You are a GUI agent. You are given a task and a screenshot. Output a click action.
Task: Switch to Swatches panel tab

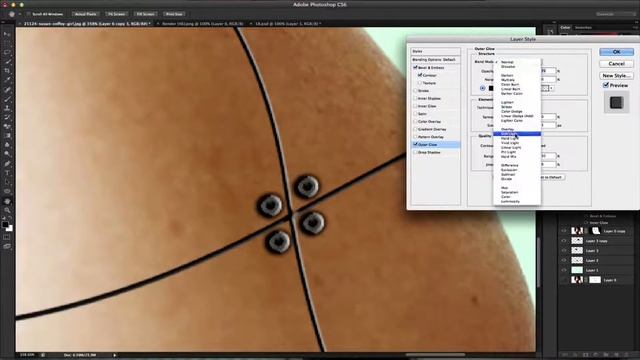583,27
